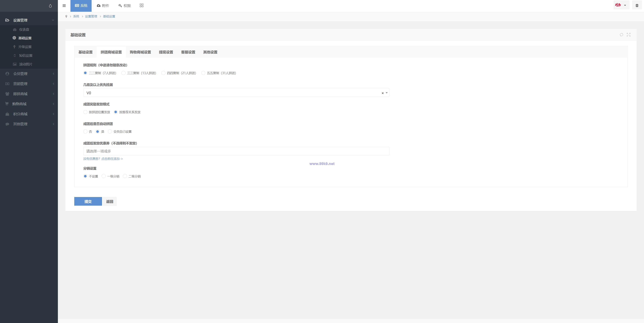Open the V0 level dropdown arrow

(x=387, y=93)
